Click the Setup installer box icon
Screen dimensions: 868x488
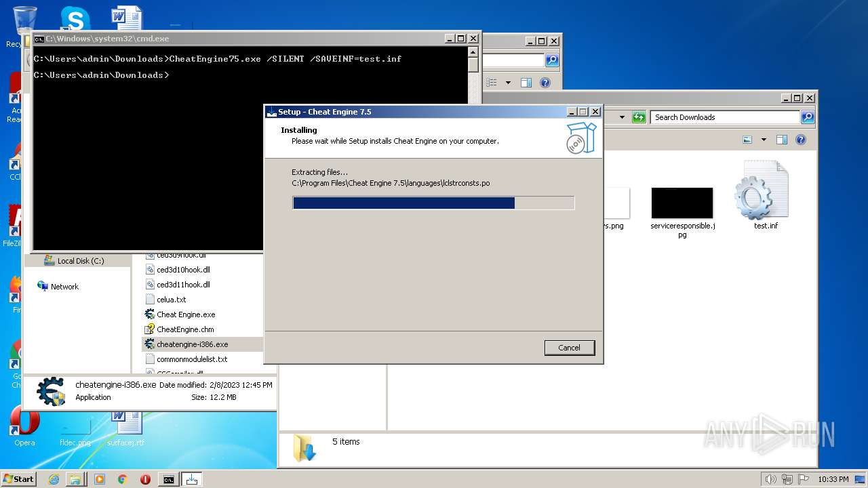click(581, 138)
